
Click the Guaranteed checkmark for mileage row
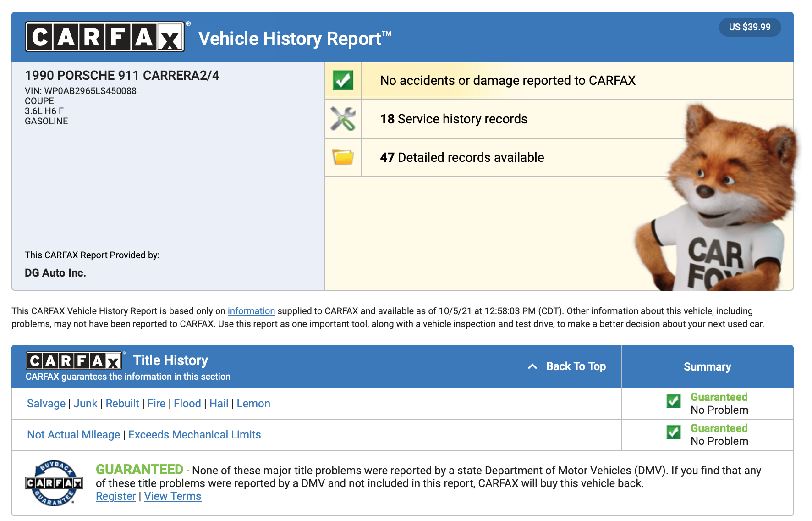pyautogui.click(x=673, y=432)
